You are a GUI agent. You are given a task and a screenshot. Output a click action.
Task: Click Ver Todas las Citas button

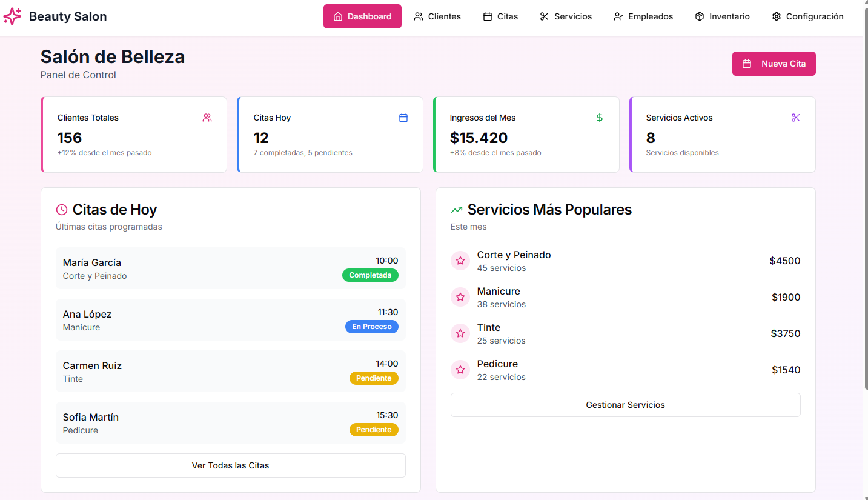[x=230, y=465]
